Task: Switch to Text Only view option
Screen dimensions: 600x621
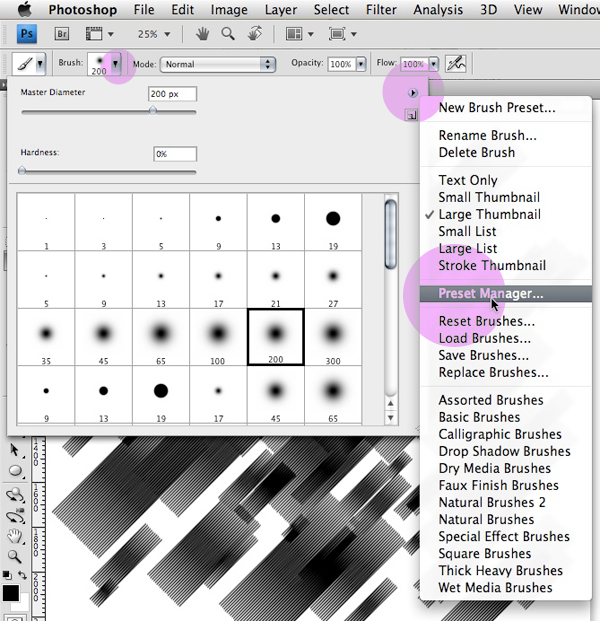Action: point(506,180)
